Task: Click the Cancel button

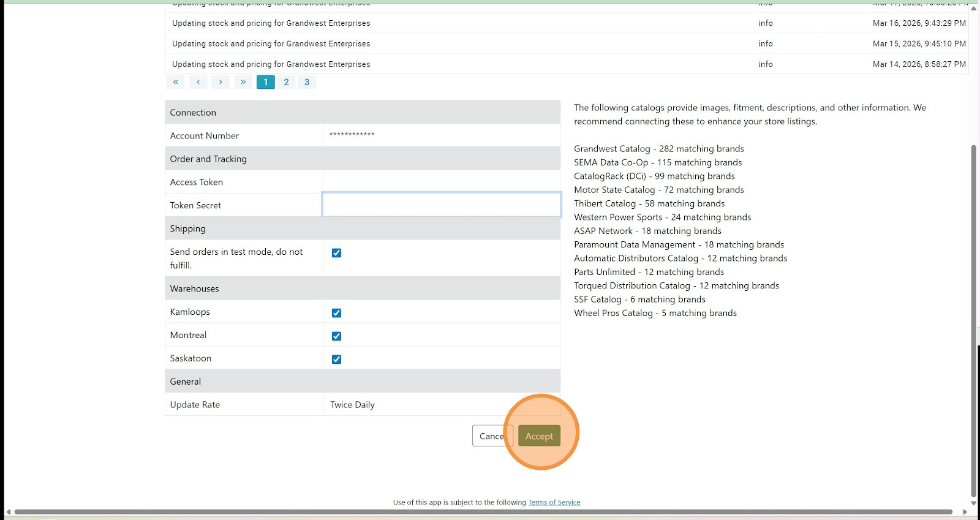Action: (491, 436)
